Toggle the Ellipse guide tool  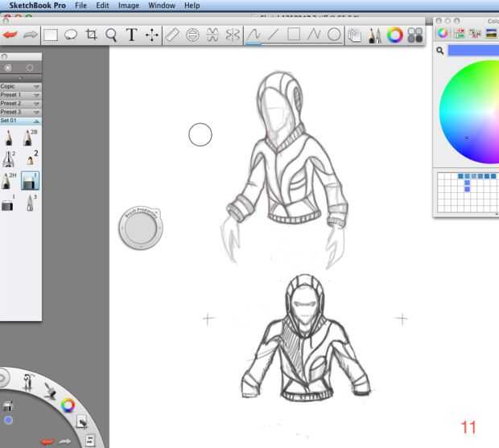pyautogui.click(x=192, y=35)
